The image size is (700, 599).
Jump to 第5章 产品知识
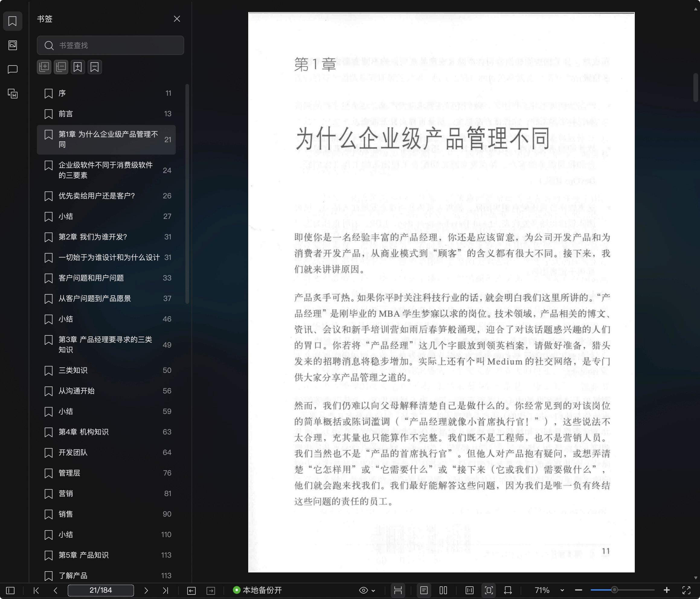[106, 555]
